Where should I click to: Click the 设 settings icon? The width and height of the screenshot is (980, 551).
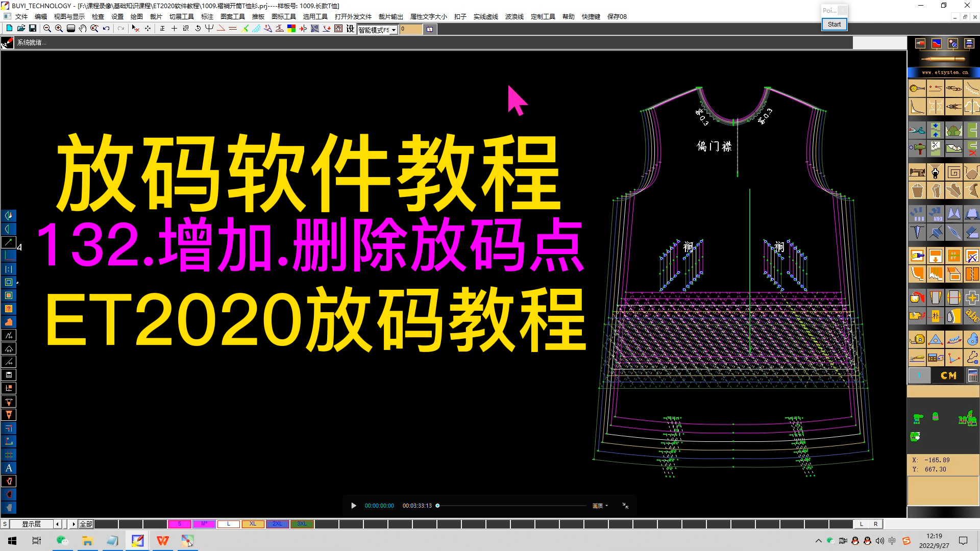pyautogui.click(x=350, y=29)
